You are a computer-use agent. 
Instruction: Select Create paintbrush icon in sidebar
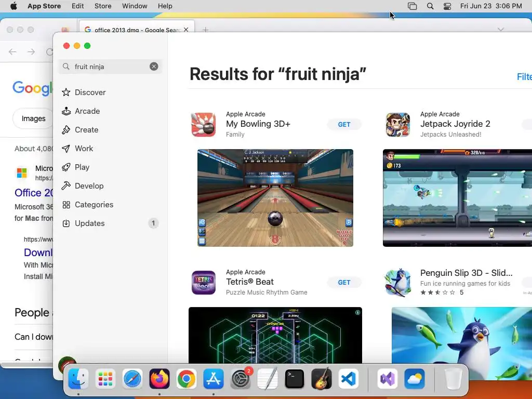(x=66, y=129)
